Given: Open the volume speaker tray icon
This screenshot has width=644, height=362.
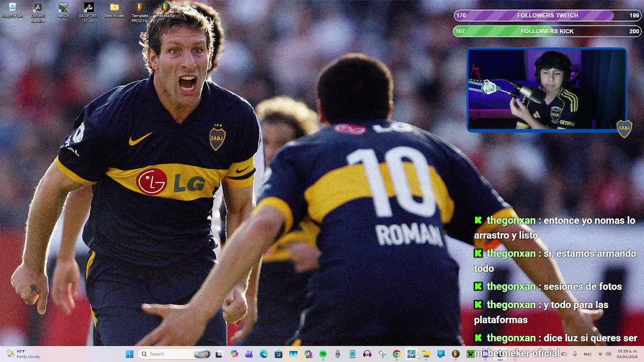Looking at the screenshot, I should pos(608,354).
